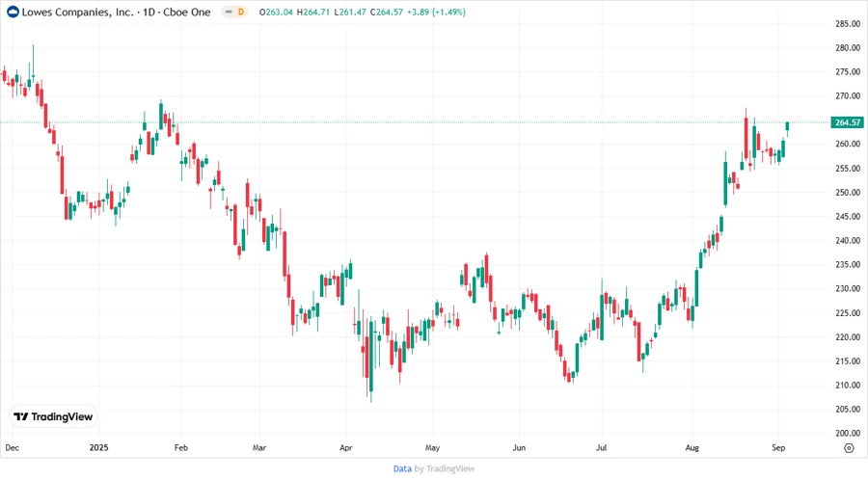Image resolution: width=868 pixels, height=480 pixels.
Task: Click the 250.00 price axis label
Action: tap(848, 193)
